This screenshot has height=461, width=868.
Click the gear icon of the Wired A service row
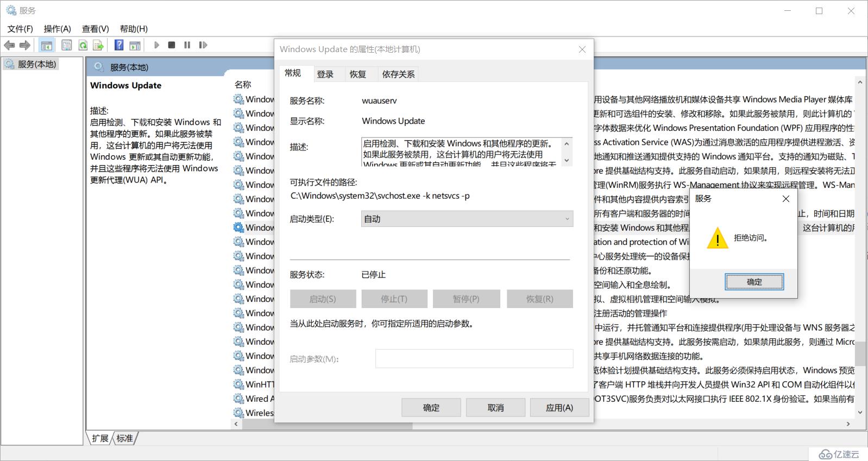click(x=238, y=399)
